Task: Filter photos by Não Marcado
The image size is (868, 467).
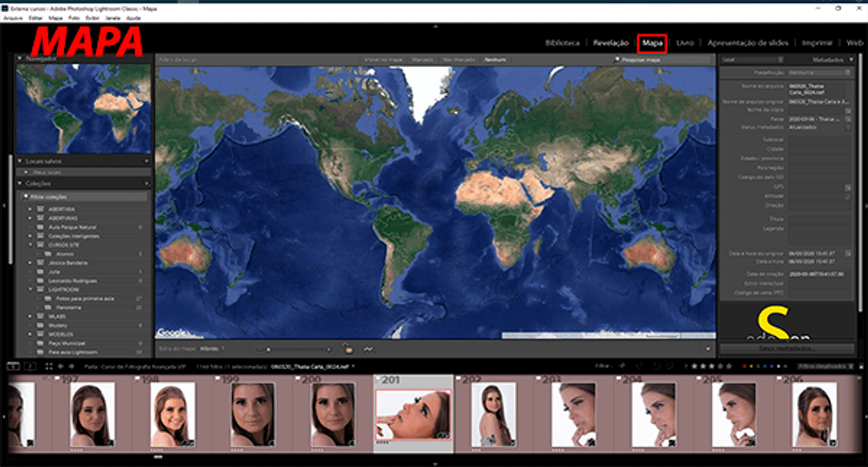Action: [459, 59]
